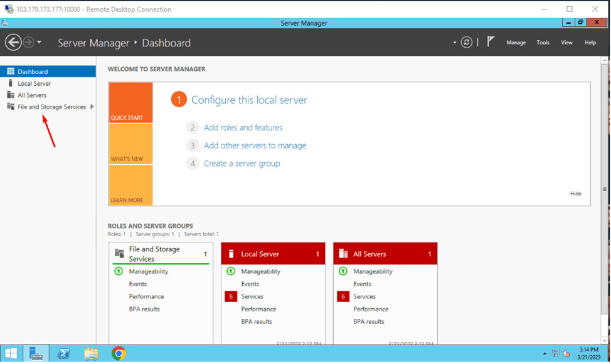
Task: Hide the welcome tile
Action: (575, 194)
